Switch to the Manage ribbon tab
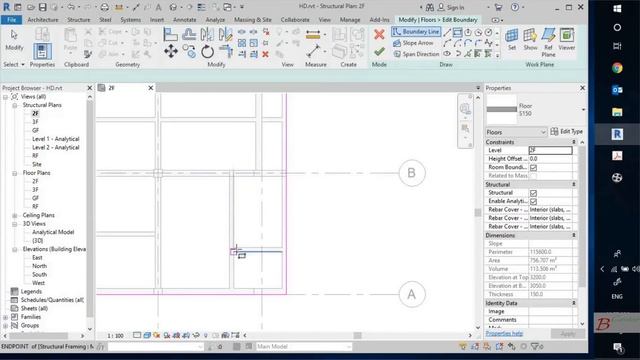Viewport: 640px width, 360px height. [x=350, y=20]
